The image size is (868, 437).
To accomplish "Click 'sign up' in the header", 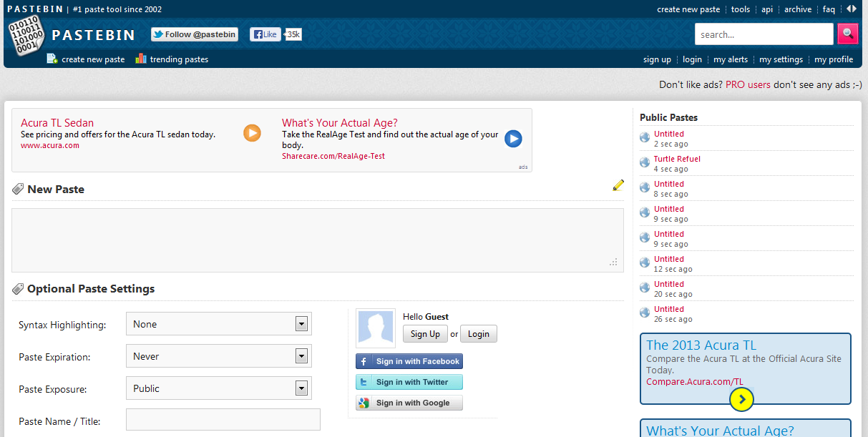I will tap(657, 59).
